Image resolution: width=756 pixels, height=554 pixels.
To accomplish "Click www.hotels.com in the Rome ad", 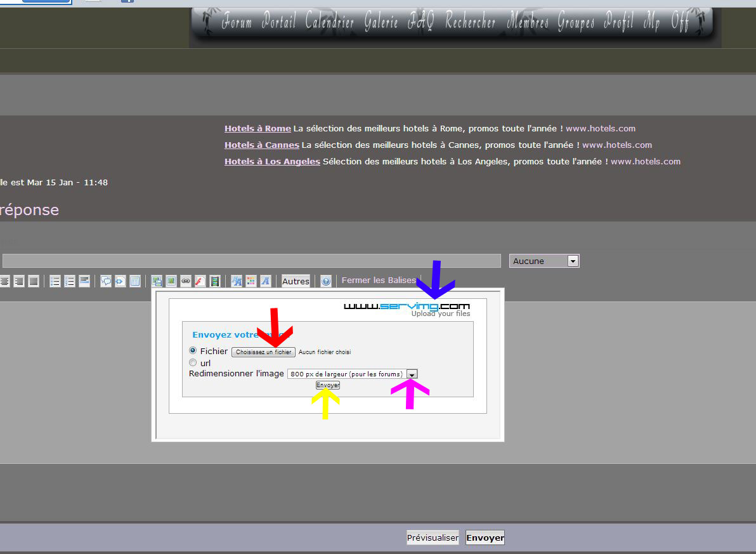I will tap(600, 128).
